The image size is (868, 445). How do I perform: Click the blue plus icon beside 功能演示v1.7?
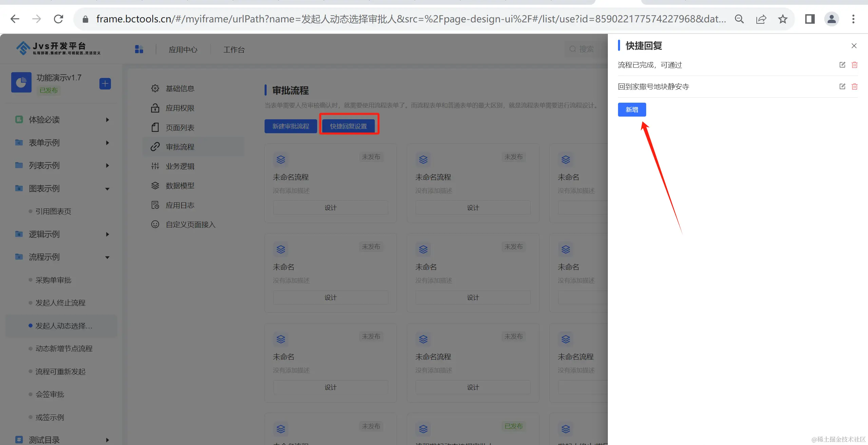[105, 83]
